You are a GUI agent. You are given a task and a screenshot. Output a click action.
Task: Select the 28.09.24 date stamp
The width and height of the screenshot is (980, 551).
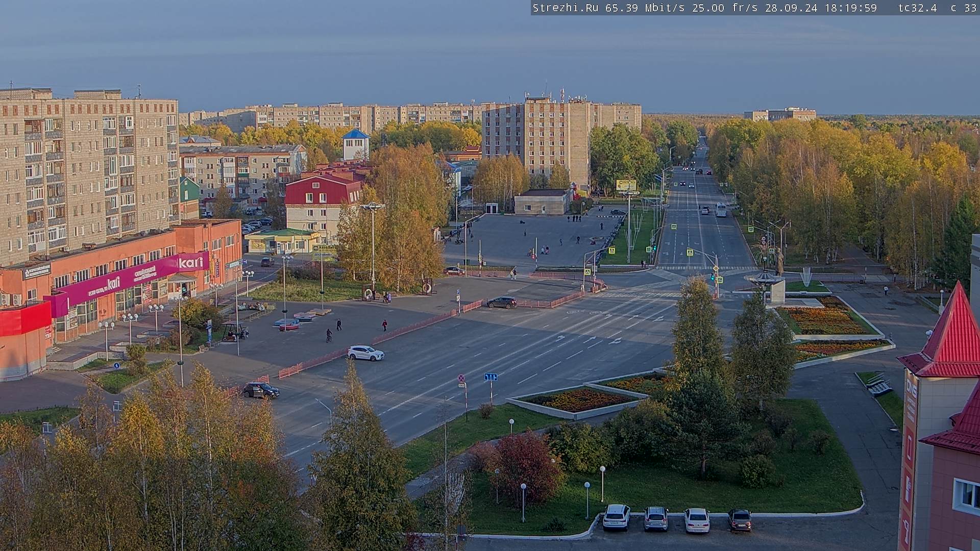(x=791, y=8)
